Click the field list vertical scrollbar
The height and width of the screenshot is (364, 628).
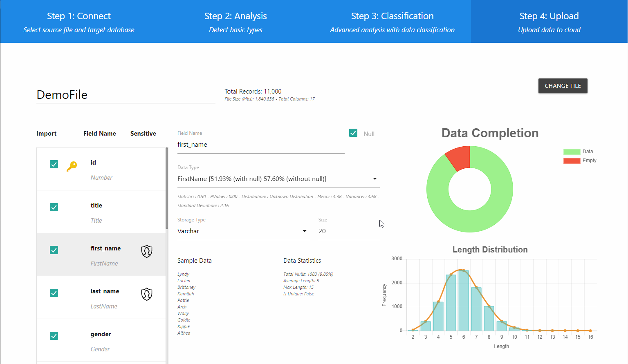click(167, 189)
